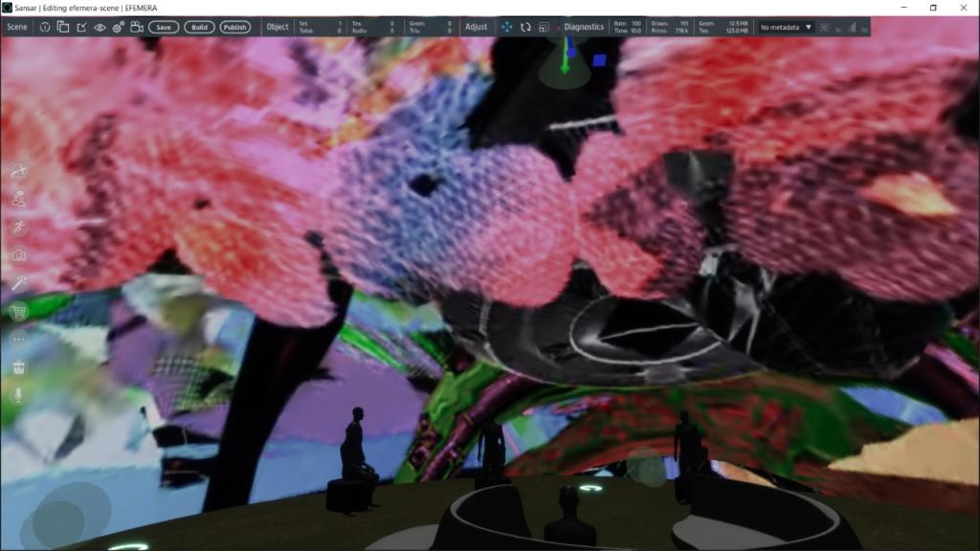Expand the No metadata dropdown

pyautogui.click(x=786, y=27)
